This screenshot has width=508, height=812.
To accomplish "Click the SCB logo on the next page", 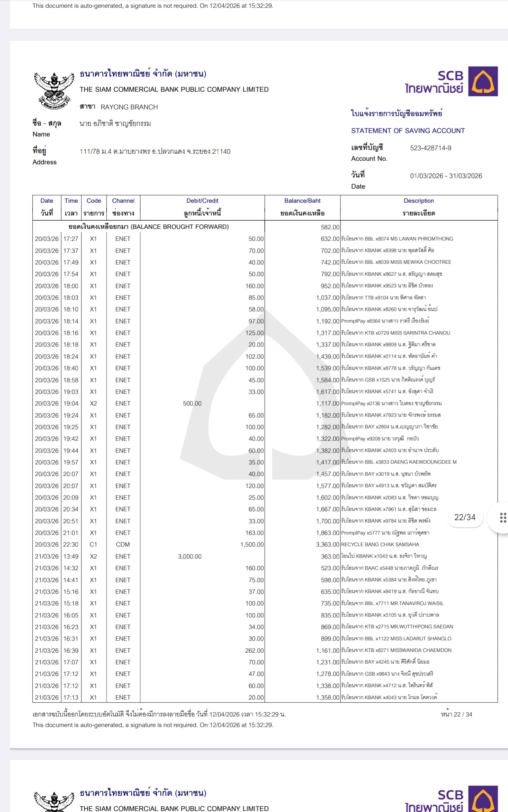I will pyautogui.click(x=483, y=799).
